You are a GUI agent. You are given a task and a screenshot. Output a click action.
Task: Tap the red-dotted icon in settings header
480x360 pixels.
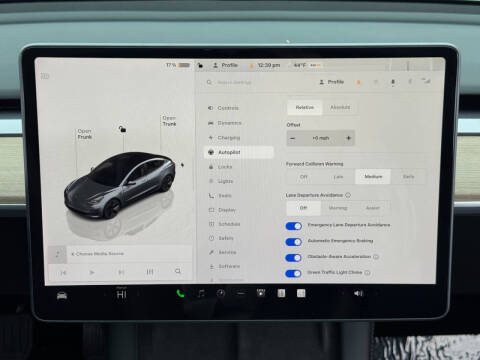coord(393,82)
